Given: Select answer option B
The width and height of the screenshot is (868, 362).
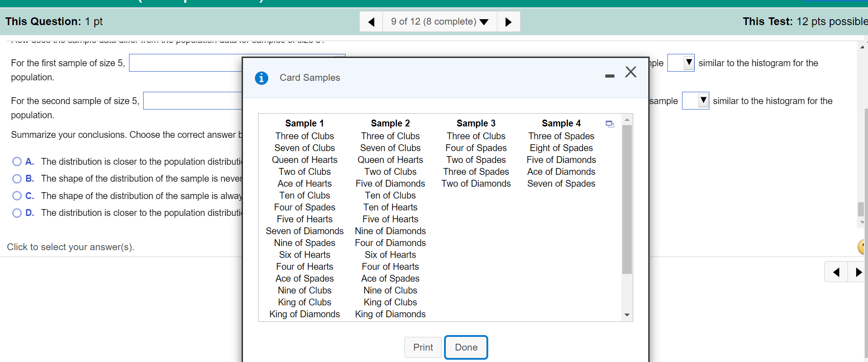Looking at the screenshot, I should 17,178.
